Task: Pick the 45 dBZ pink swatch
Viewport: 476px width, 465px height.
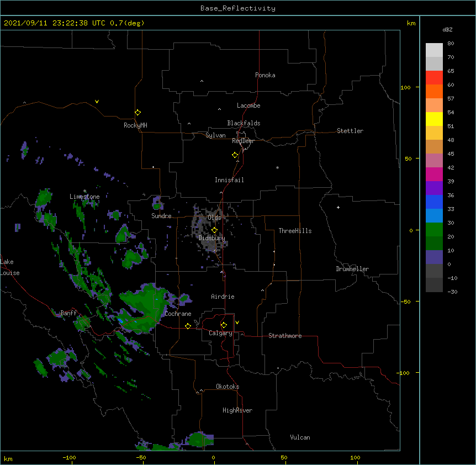Action: click(x=434, y=161)
